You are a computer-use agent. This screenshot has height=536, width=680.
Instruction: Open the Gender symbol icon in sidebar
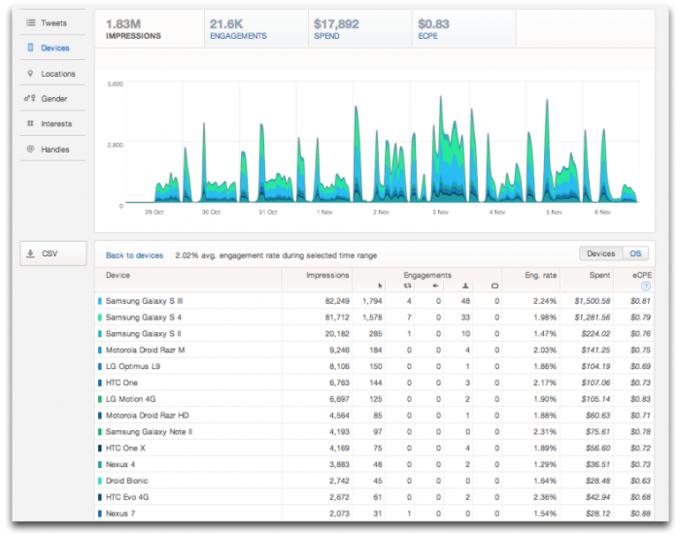coord(30,99)
